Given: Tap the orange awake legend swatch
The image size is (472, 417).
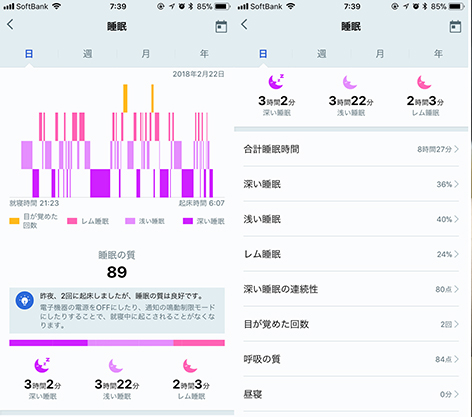Looking at the screenshot, I should click(14, 221).
